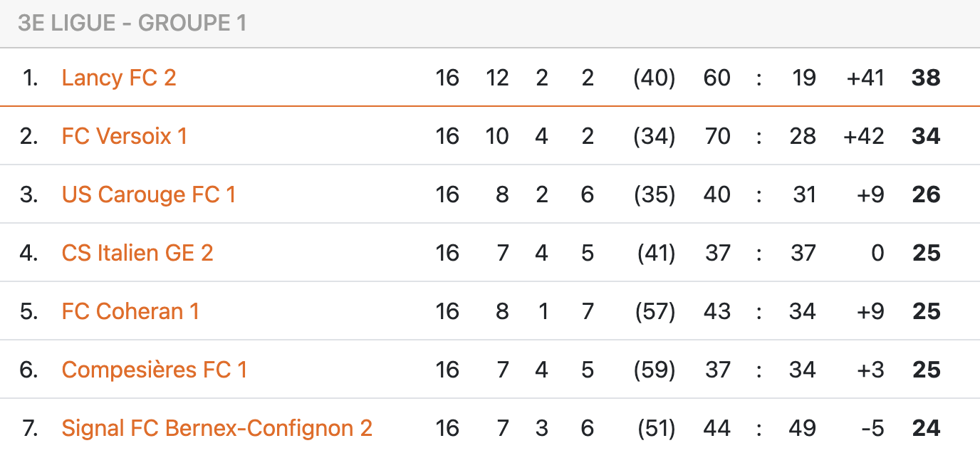The height and width of the screenshot is (453, 980).
Task: Select the US Carouge FC 1 link
Action: coord(148,194)
